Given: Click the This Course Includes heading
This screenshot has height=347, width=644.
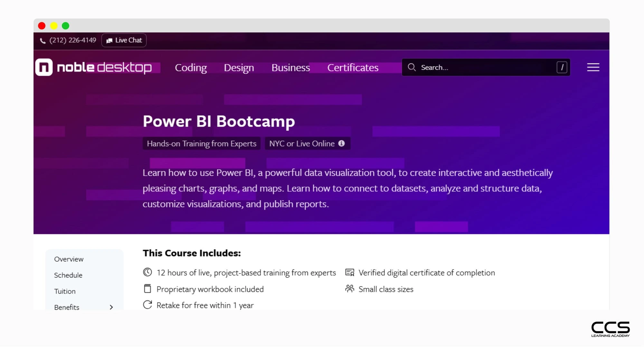Looking at the screenshot, I should [x=192, y=253].
